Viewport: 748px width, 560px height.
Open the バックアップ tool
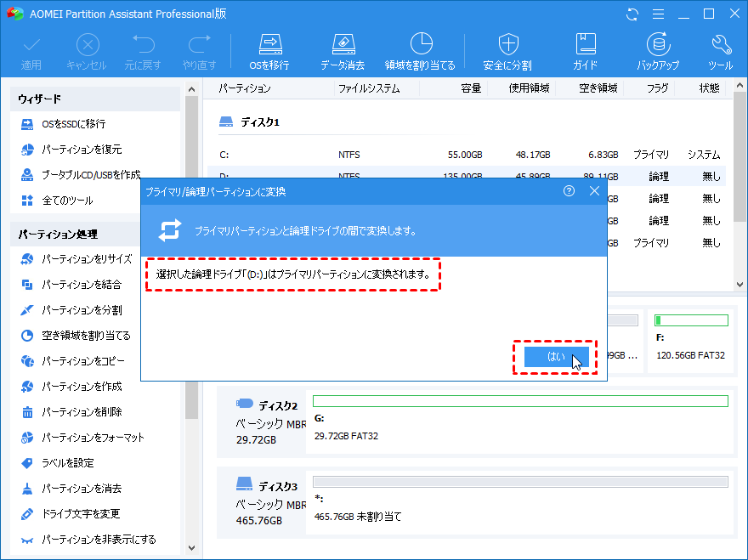tap(658, 52)
